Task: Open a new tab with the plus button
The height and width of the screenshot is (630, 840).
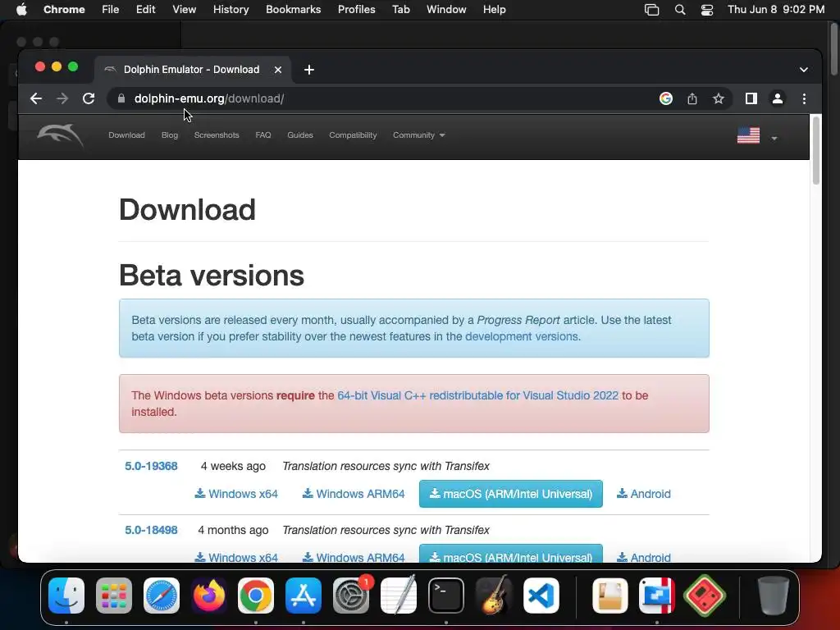Action: (309, 70)
